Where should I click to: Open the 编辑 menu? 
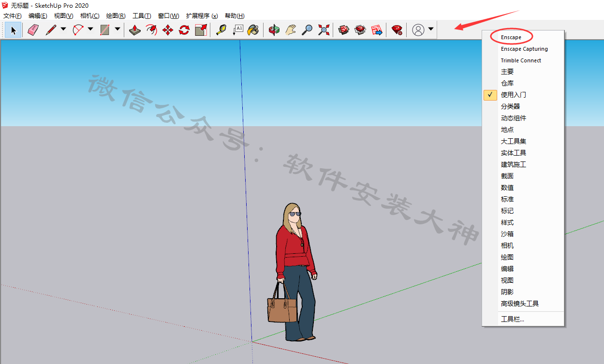pos(38,15)
